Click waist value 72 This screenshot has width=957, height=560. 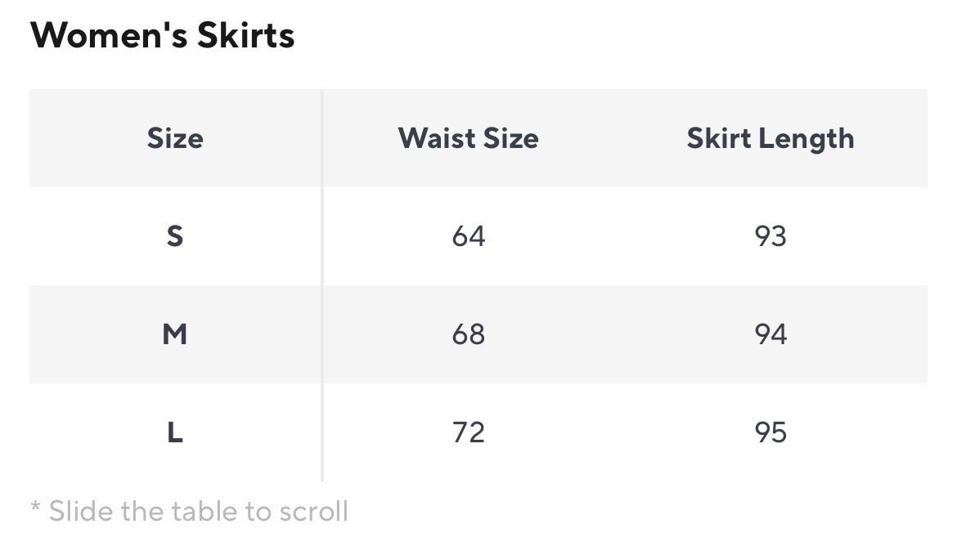(468, 432)
